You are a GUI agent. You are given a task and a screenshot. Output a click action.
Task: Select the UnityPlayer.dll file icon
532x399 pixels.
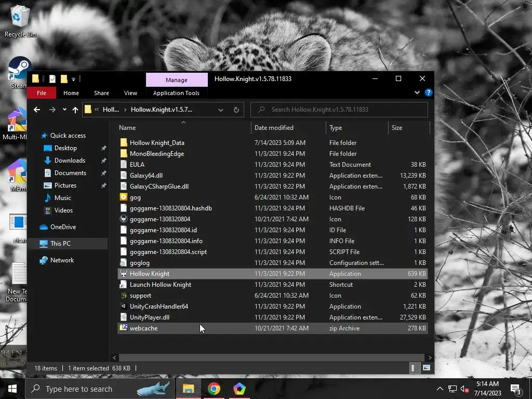[124, 317]
